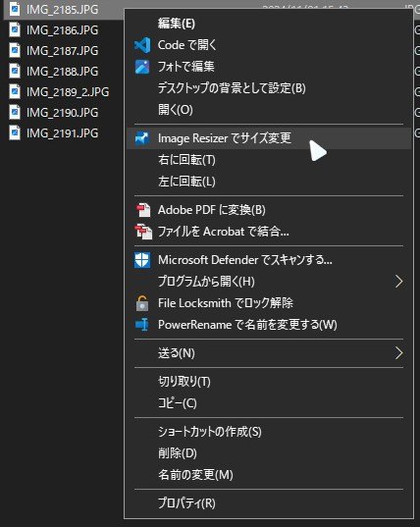The image size is (420, 527).
Task: Select フォトで編集 menu entry
Action: (x=269, y=67)
